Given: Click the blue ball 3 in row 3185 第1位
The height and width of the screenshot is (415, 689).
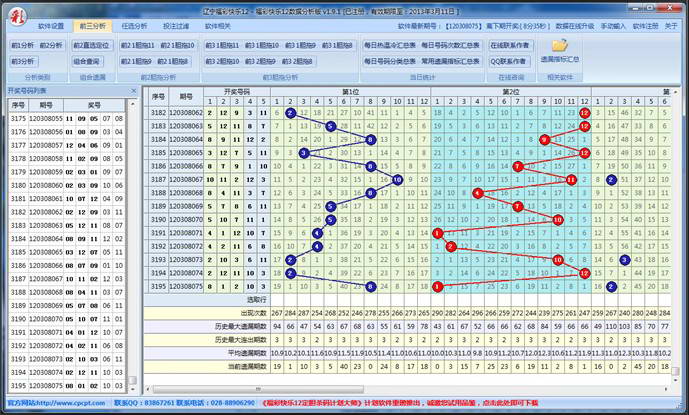Looking at the screenshot, I should pyautogui.click(x=304, y=153).
